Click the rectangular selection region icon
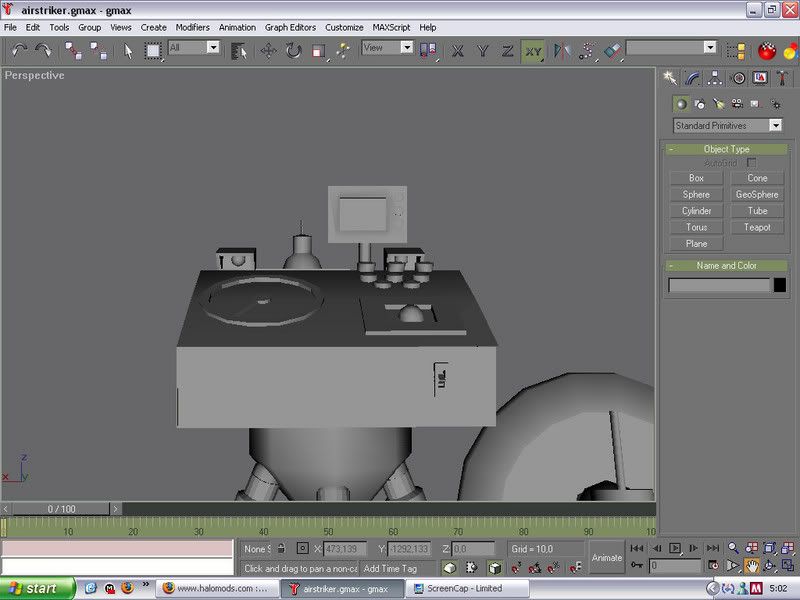This screenshot has width=800, height=600. click(x=153, y=51)
